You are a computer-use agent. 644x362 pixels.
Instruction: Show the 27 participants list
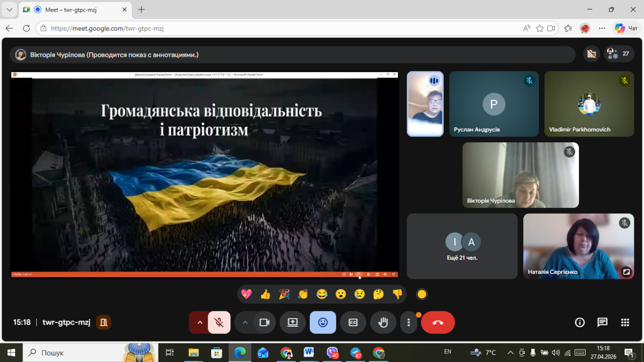pyautogui.click(x=619, y=54)
